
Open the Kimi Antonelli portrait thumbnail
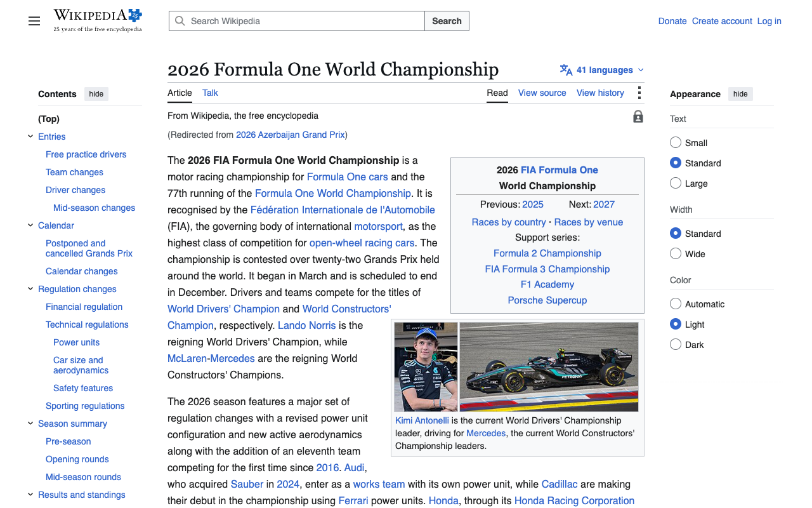click(426, 367)
